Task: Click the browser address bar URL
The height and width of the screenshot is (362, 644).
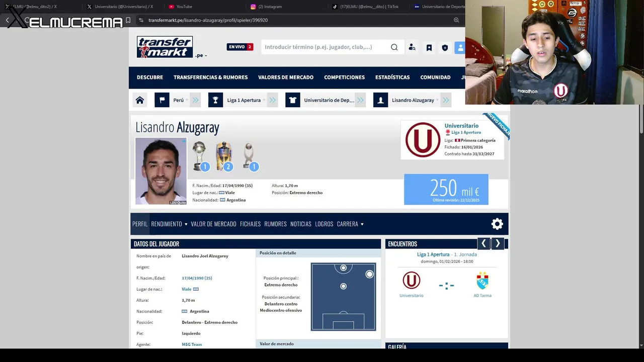Action: pos(208,20)
